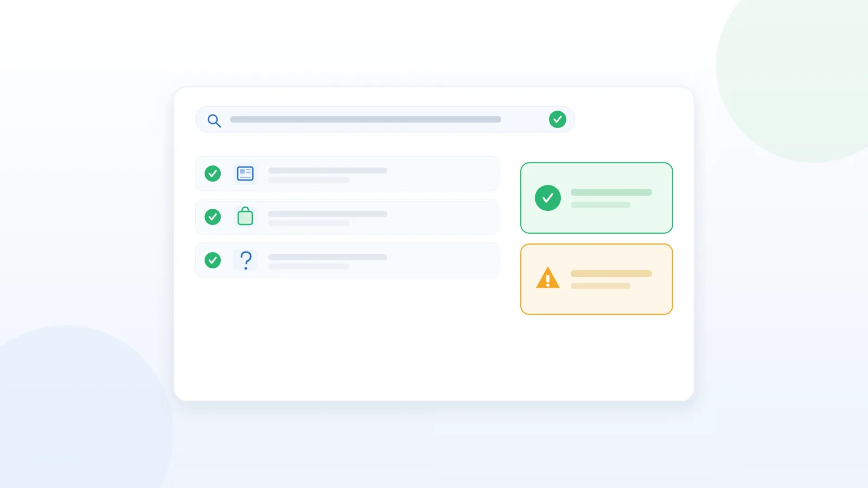The width and height of the screenshot is (868, 488).
Task: Click the large checkmark in the green card
Action: click(x=548, y=198)
